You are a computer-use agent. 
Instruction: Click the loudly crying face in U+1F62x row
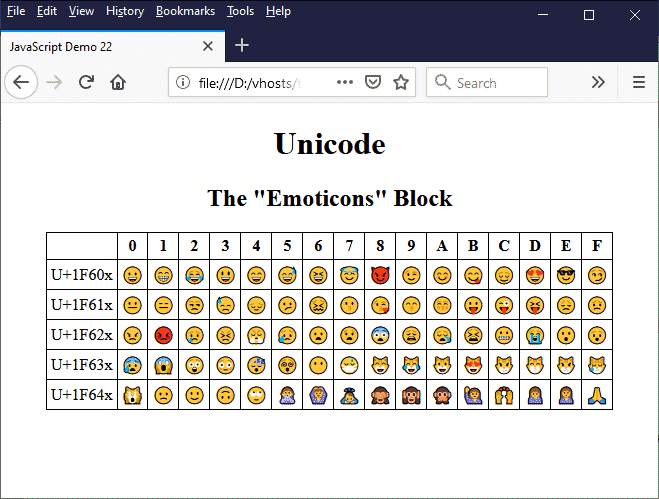point(535,335)
